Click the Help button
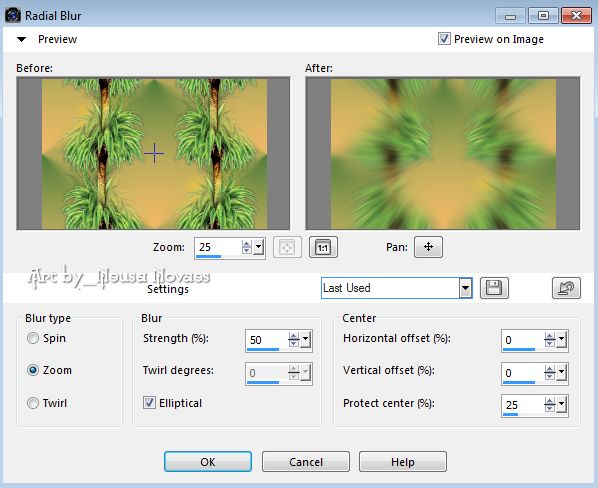The width and height of the screenshot is (598, 488). point(403,462)
